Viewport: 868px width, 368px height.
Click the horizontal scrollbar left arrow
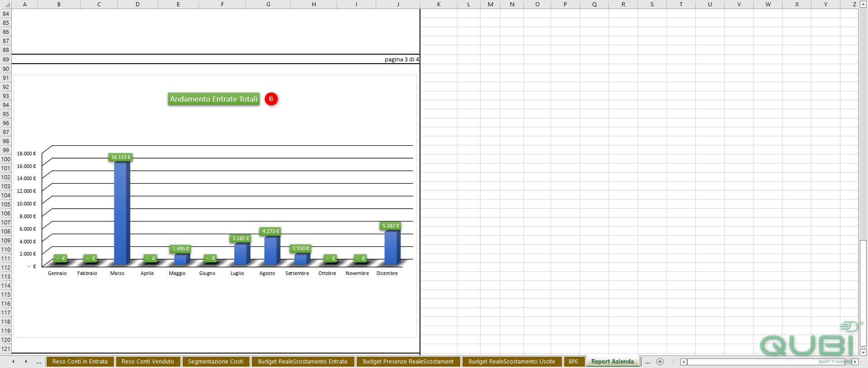pyautogui.click(x=684, y=362)
